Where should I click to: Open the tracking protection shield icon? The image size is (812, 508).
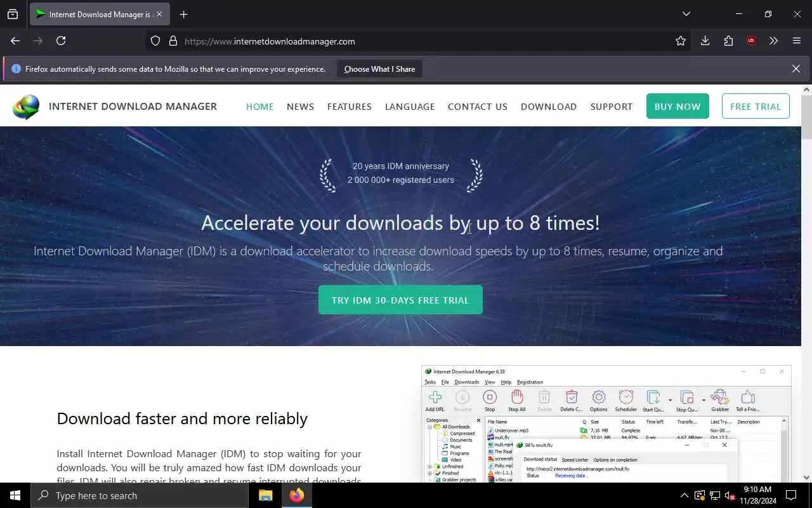[x=155, y=41]
